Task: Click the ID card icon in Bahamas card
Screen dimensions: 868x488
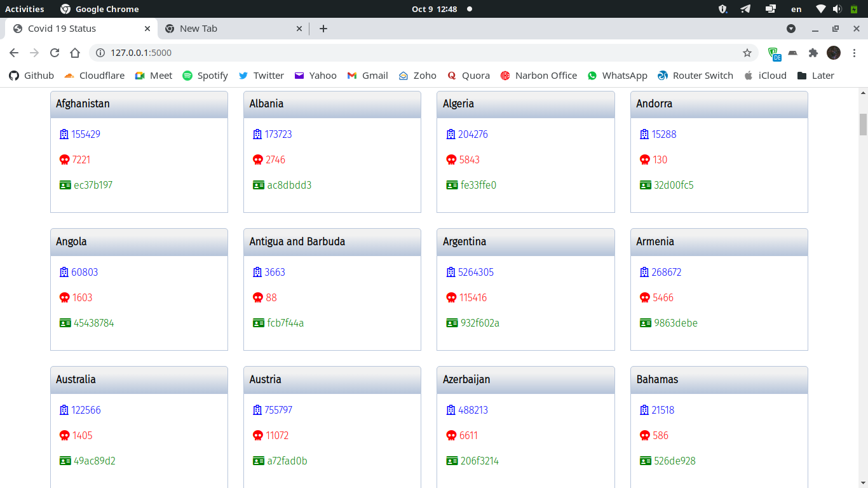Action: 646,461
